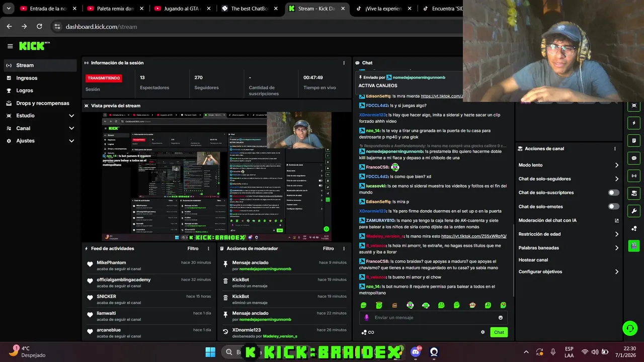This screenshot has height=362, width=644.
Task: Open the vt.tiktok.com/ZS5xWRpfQ link in chat
Action: pos(473,236)
